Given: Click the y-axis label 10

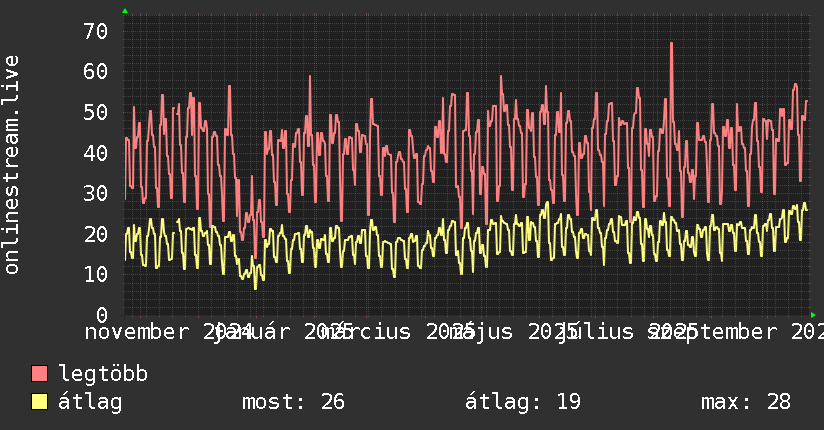Looking at the screenshot, I should [96, 274].
